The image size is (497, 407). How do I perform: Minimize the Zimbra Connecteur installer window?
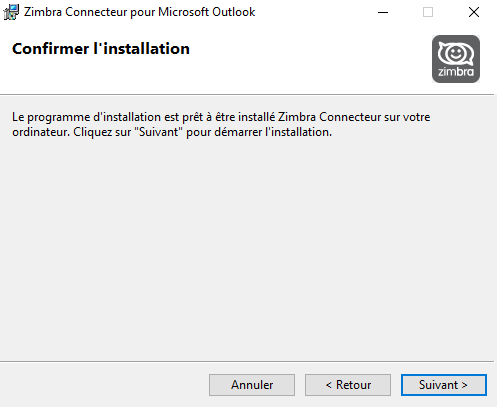[x=383, y=12]
